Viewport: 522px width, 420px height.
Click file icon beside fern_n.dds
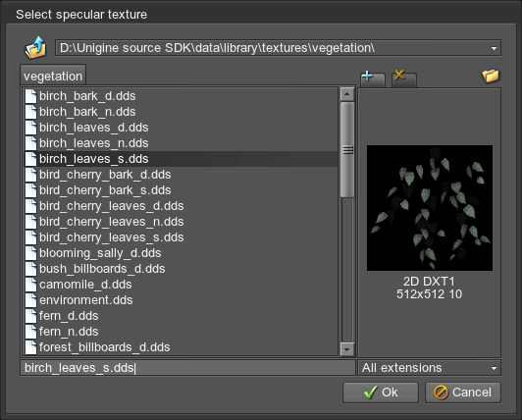pyautogui.click(x=31, y=332)
